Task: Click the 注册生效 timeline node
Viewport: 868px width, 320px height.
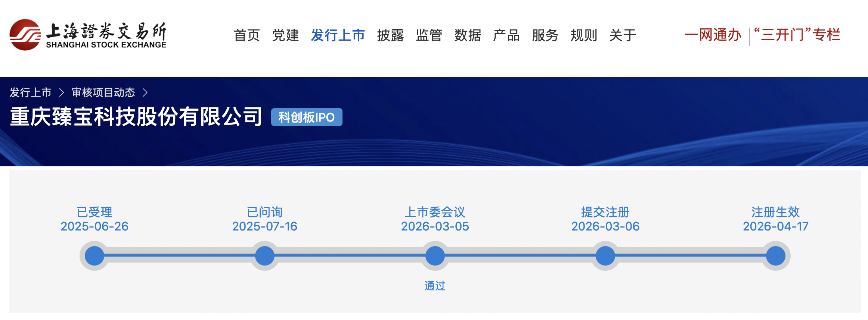Action: pyautogui.click(x=776, y=256)
